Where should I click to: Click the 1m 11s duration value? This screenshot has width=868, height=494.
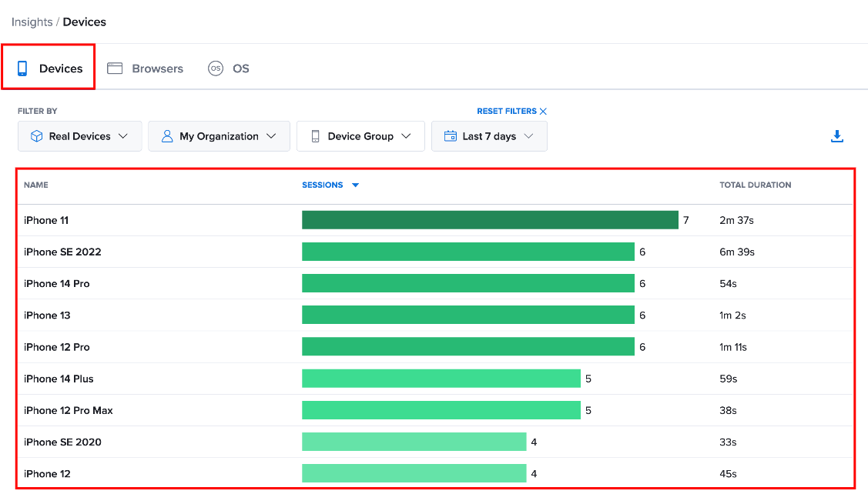tap(733, 347)
